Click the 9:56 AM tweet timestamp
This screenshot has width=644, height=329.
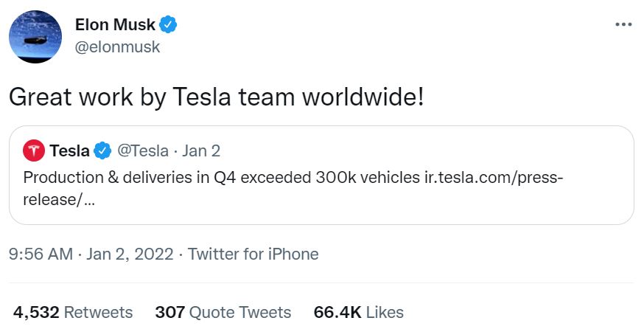click(x=41, y=254)
